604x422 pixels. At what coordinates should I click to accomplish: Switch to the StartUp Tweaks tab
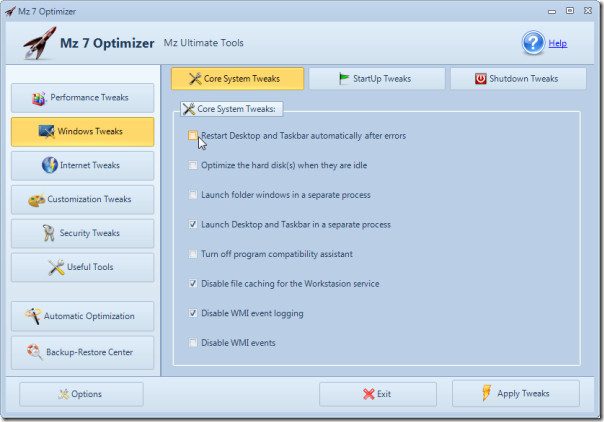click(x=377, y=79)
